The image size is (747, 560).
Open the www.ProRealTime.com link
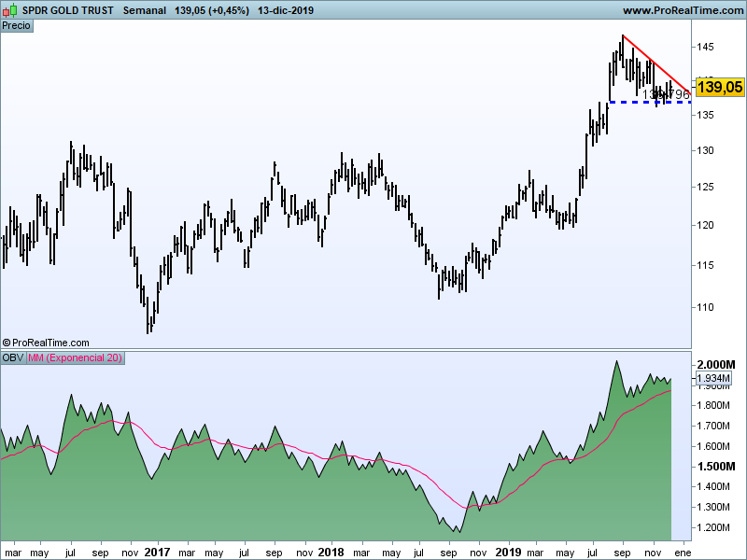[681, 10]
